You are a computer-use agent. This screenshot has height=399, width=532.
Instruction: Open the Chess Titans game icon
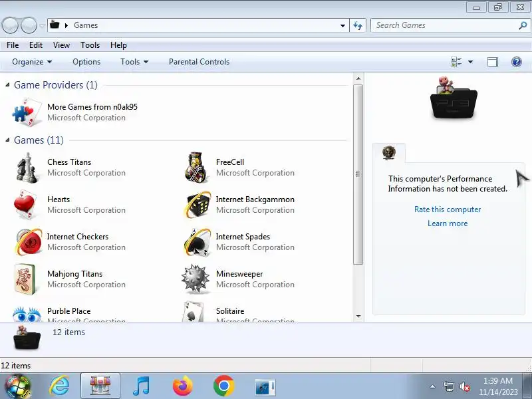click(27, 168)
